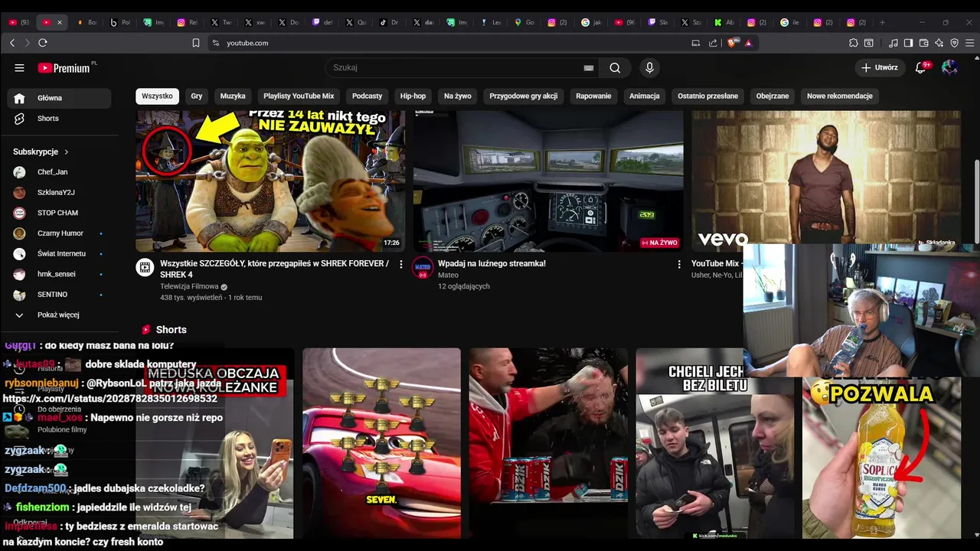Click the share page icon in address bar
The width and height of the screenshot is (980, 551).
tap(713, 43)
